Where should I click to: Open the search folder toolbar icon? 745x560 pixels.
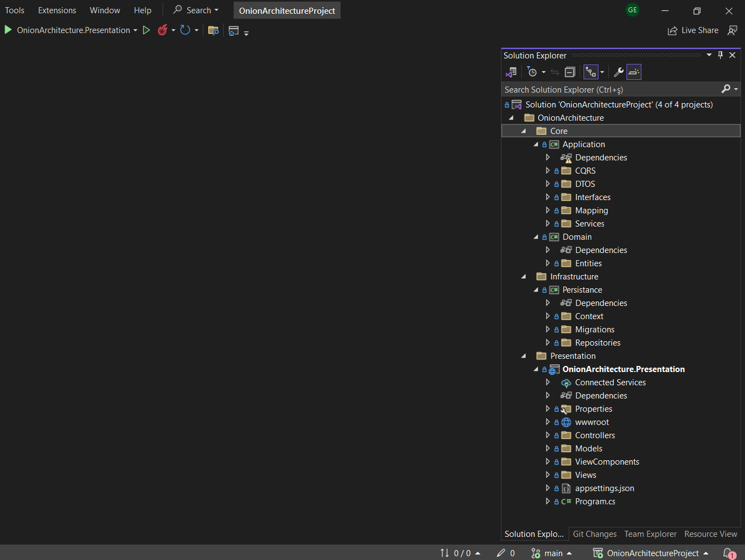tap(214, 30)
